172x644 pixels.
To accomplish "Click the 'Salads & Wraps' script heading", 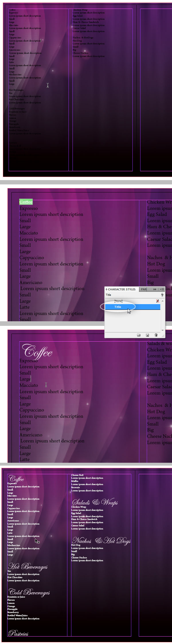I will tap(95, 503).
